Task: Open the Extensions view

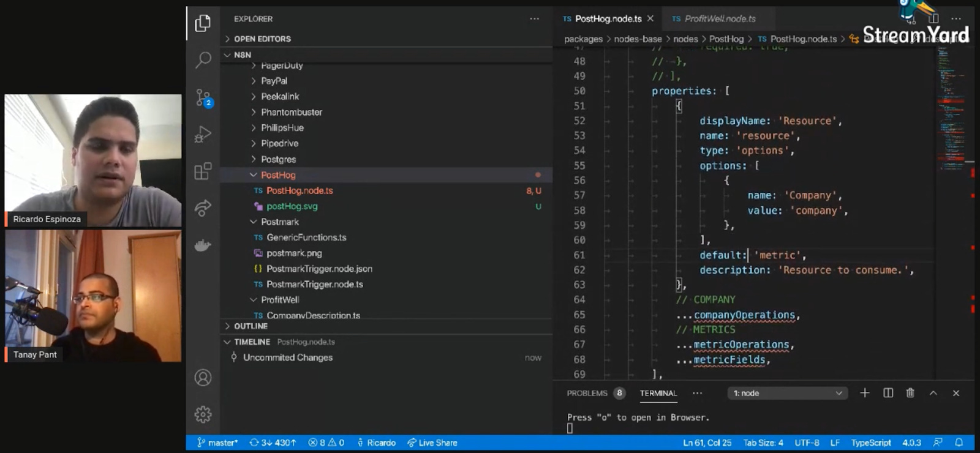Action: point(203,171)
